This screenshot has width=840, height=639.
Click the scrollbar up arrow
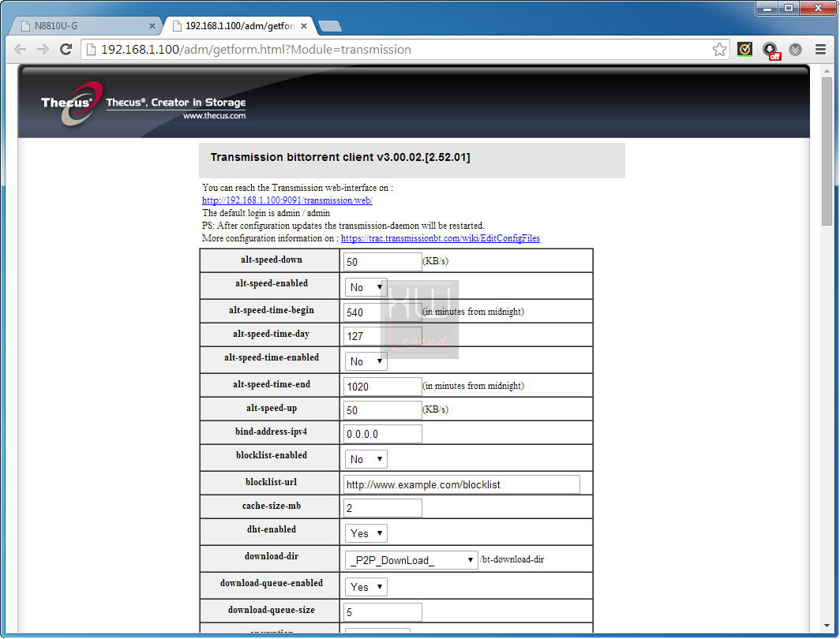(x=827, y=71)
